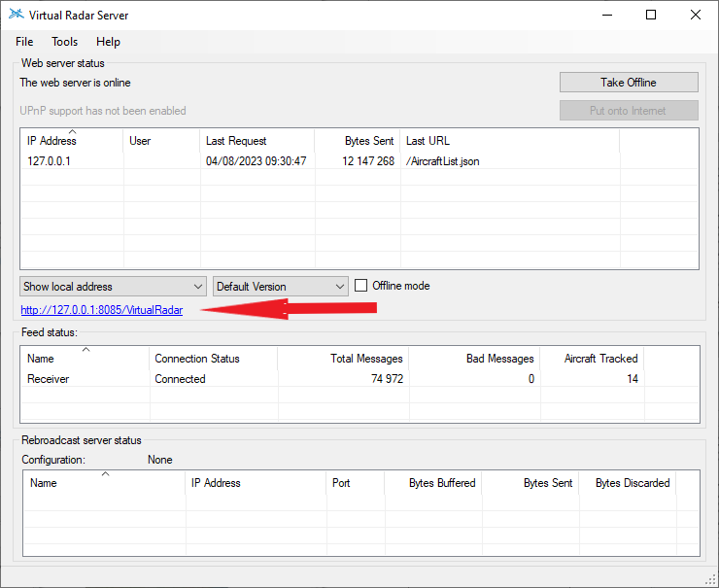Open the File menu
Image resolution: width=719 pixels, height=588 pixels.
(24, 42)
